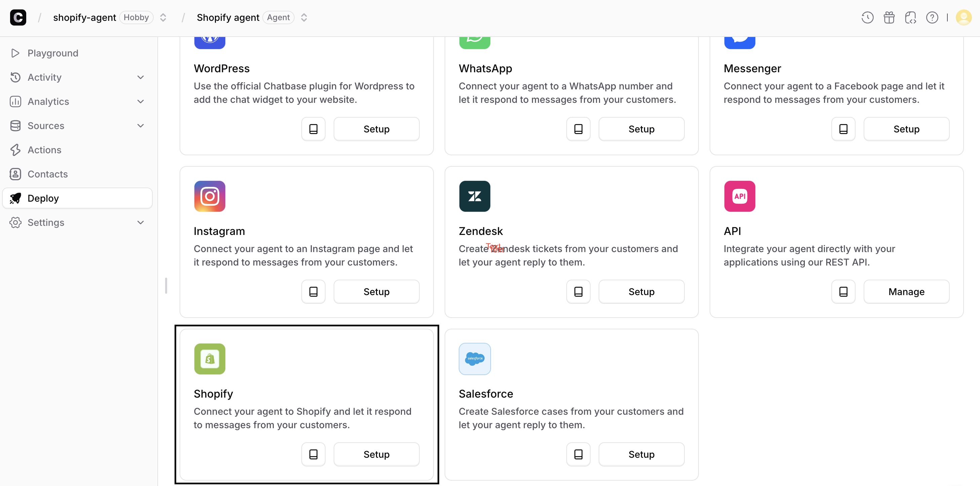Click the API docs book icon
This screenshot has width=980, height=486.
point(843,292)
